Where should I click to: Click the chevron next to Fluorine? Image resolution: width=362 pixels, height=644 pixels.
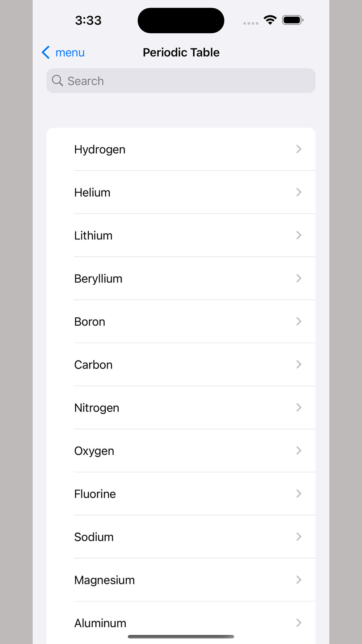coord(299,494)
